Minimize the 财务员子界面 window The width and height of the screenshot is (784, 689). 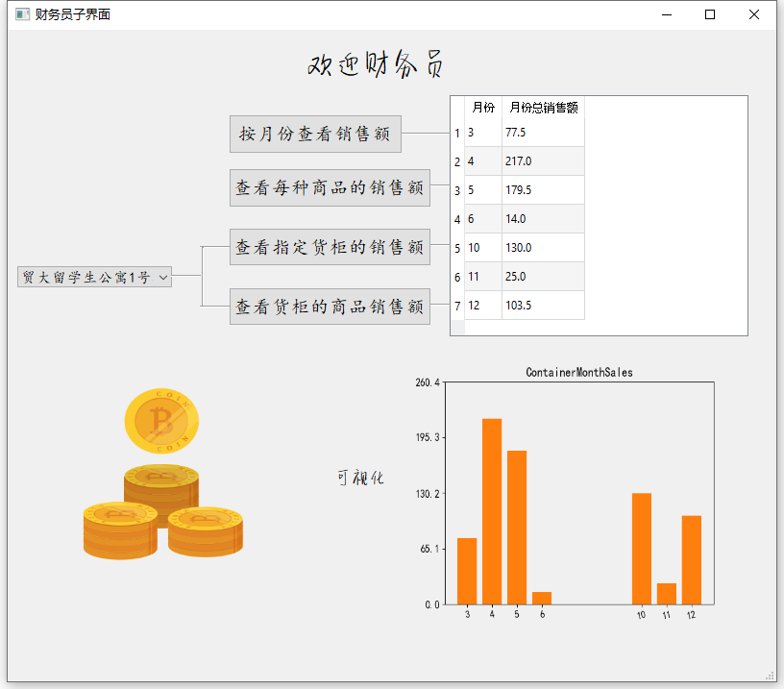pos(667,14)
